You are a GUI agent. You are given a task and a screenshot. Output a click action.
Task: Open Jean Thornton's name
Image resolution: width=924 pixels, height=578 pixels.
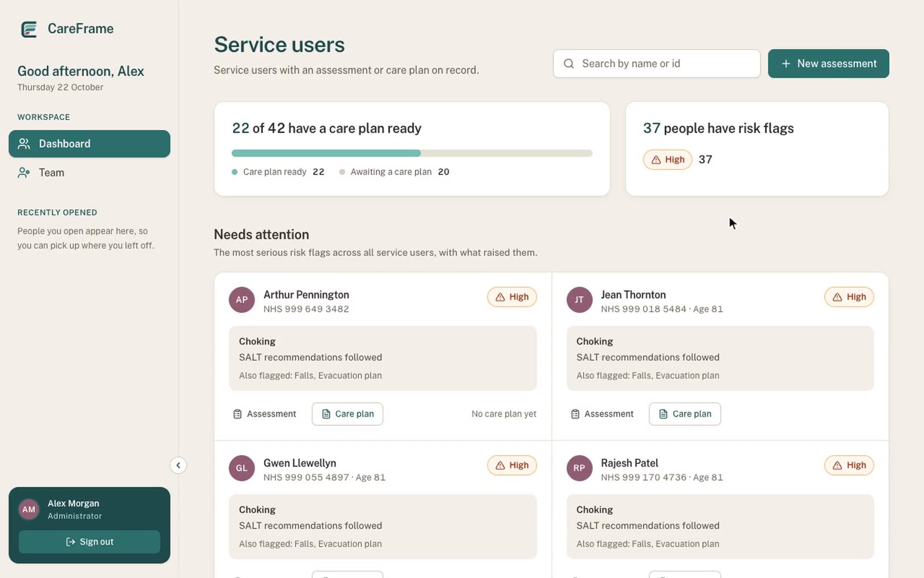pos(633,294)
